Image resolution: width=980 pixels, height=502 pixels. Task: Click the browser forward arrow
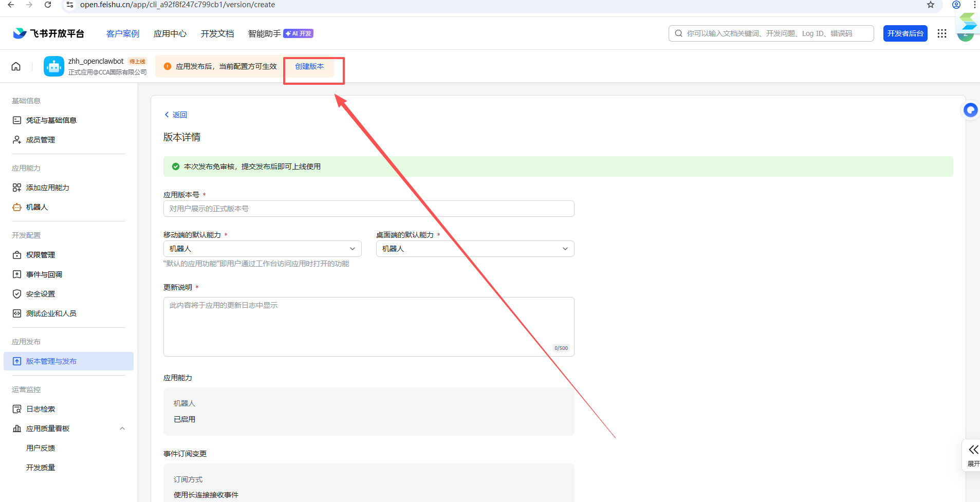29,5
